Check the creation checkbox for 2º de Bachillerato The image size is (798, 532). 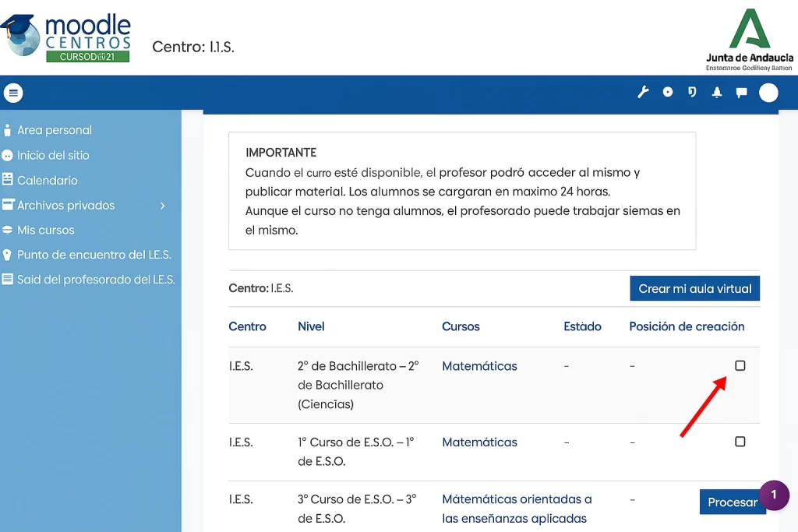(740, 365)
